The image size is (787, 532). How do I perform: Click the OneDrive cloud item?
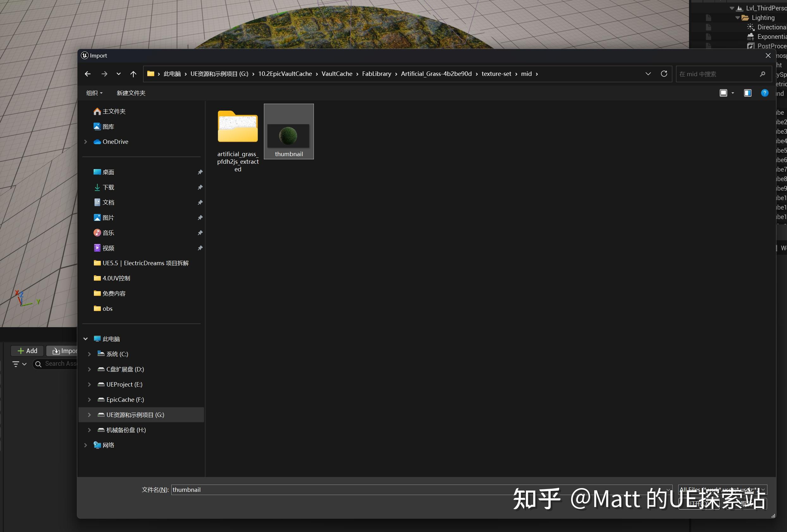(x=115, y=142)
